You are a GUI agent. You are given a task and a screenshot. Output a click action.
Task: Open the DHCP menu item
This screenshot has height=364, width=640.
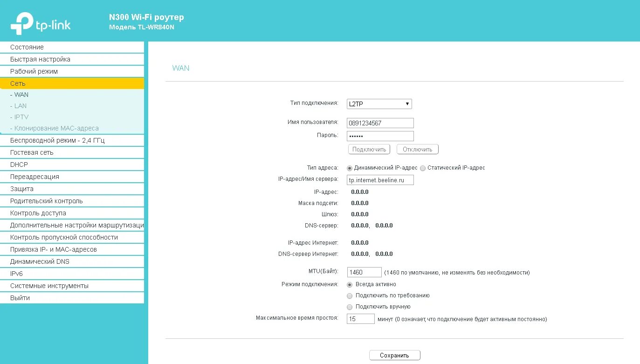pos(72,165)
